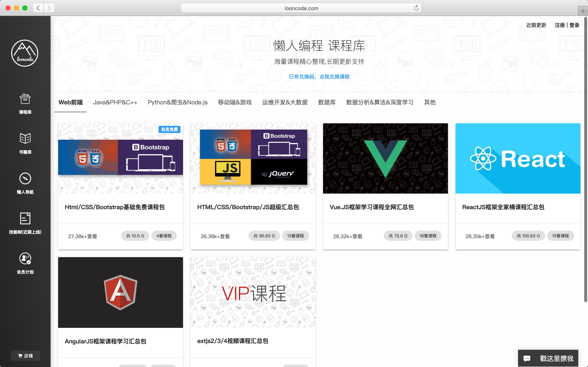Open the 书籍库 book library icon

tap(25, 138)
